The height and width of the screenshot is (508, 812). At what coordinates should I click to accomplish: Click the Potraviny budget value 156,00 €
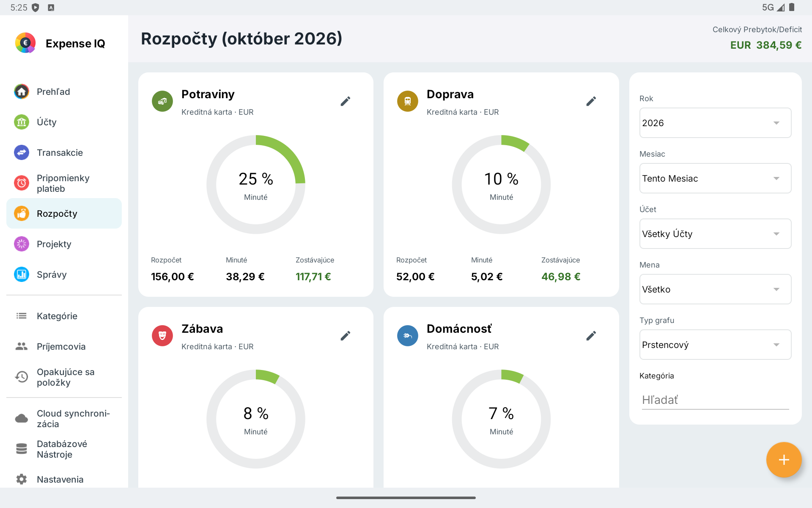coord(173,276)
